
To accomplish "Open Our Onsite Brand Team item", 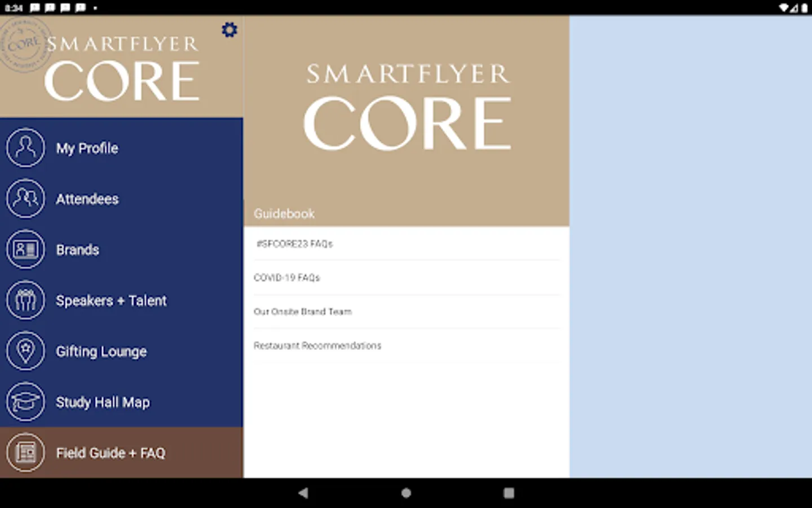I will coord(407,312).
